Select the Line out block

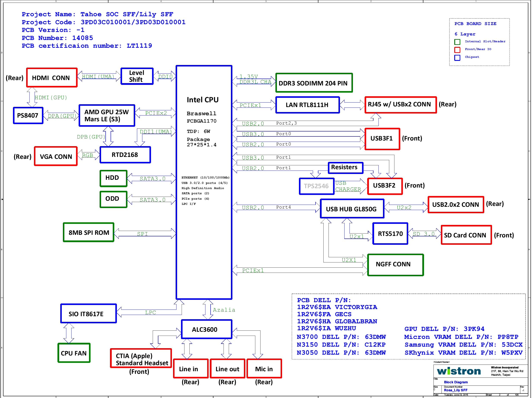point(227,369)
